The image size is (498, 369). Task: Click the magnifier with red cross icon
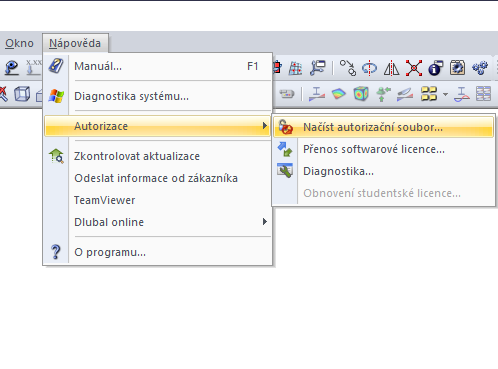point(3,94)
